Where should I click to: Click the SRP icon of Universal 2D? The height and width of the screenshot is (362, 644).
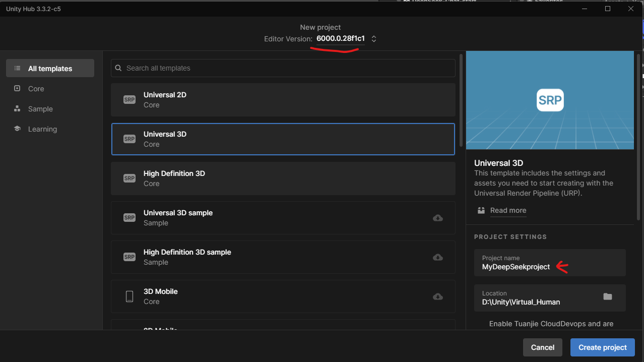[x=130, y=100]
